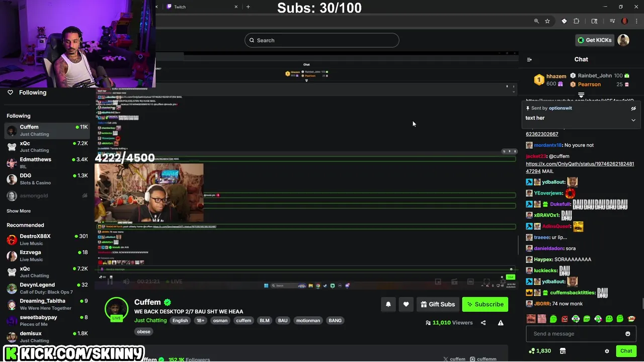Click the Just Chatting category link
This screenshot has width=644, height=362.
pos(150,320)
